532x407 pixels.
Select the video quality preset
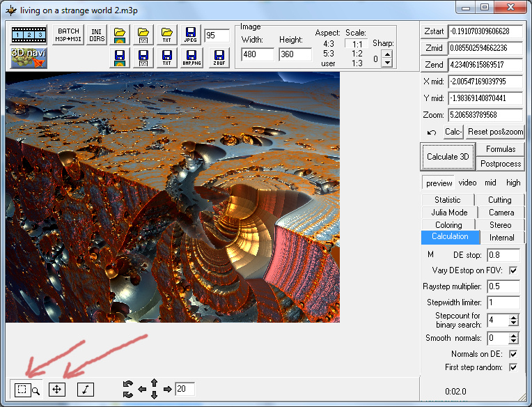pyautogui.click(x=467, y=183)
